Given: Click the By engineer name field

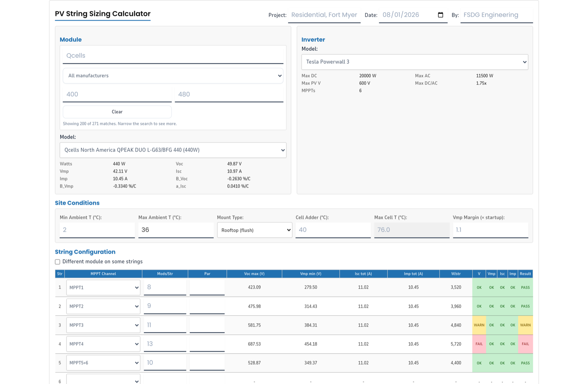Looking at the screenshot, I should (x=496, y=15).
